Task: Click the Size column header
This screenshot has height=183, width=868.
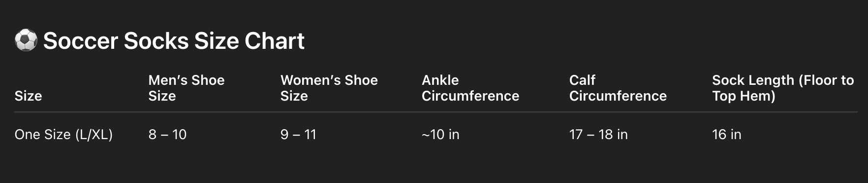Action: coord(28,96)
